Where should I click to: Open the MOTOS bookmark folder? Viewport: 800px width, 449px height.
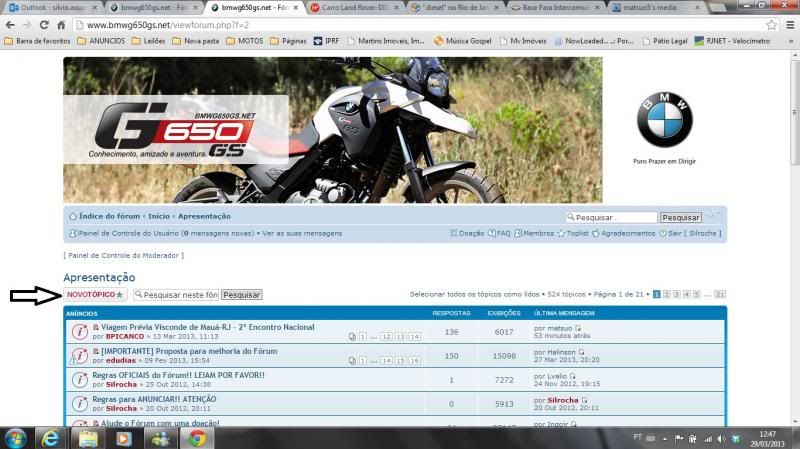[244, 41]
